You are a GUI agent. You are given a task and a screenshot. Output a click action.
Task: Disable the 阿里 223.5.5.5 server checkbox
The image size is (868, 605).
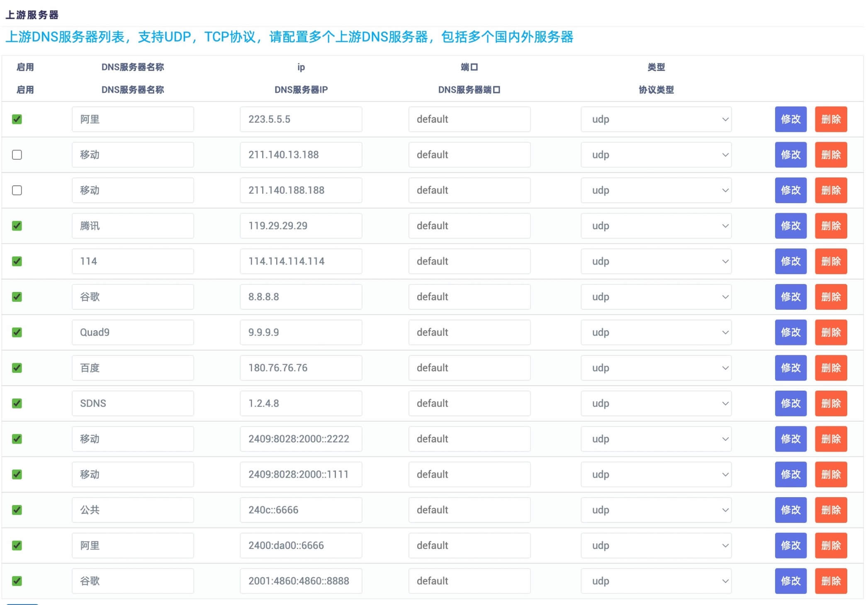tap(17, 119)
